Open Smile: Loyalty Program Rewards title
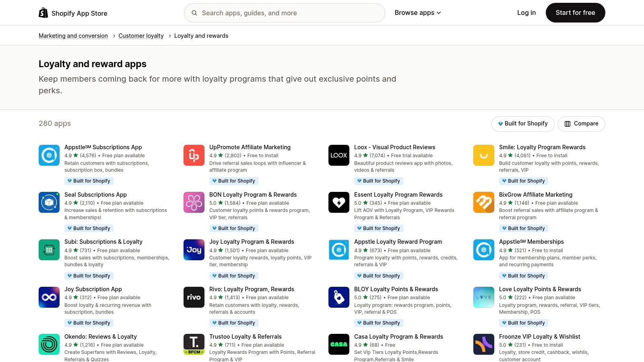The width and height of the screenshot is (644, 362). coord(542,147)
